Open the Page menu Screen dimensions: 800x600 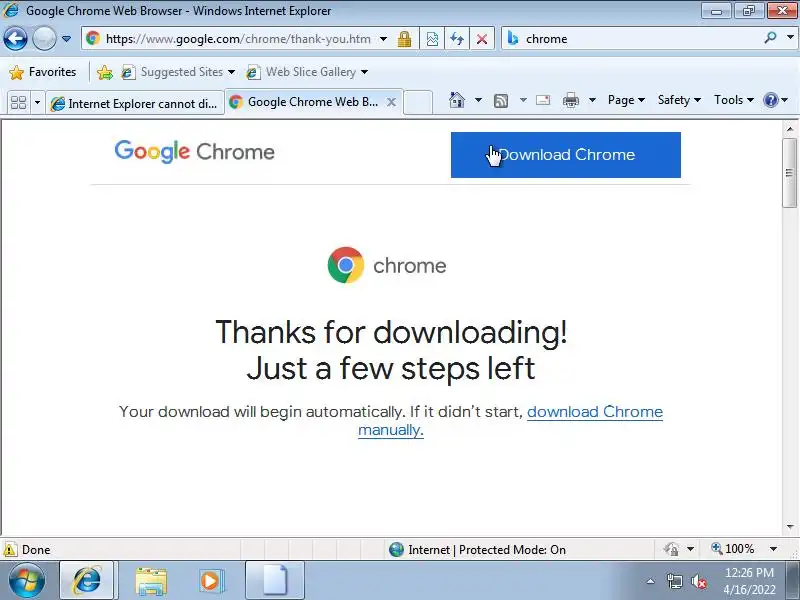pos(626,100)
